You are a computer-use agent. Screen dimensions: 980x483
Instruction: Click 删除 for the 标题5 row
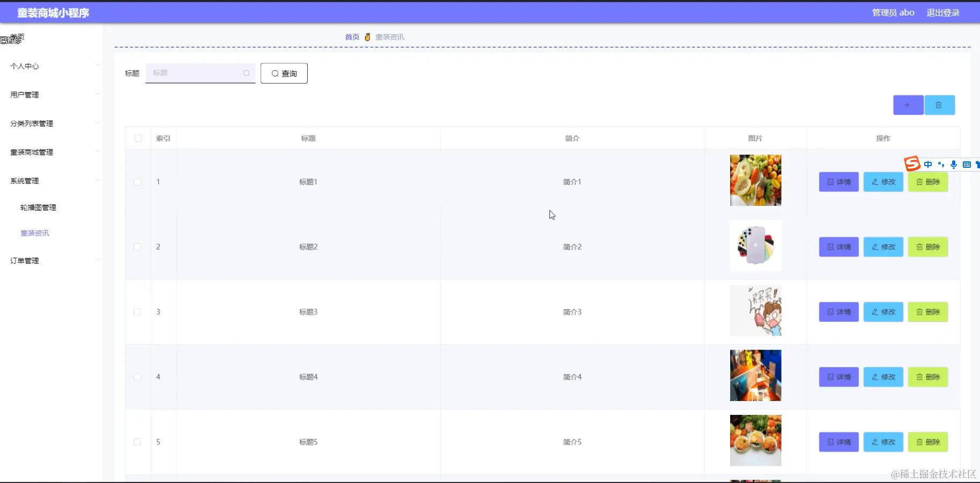tap(928, 442)
